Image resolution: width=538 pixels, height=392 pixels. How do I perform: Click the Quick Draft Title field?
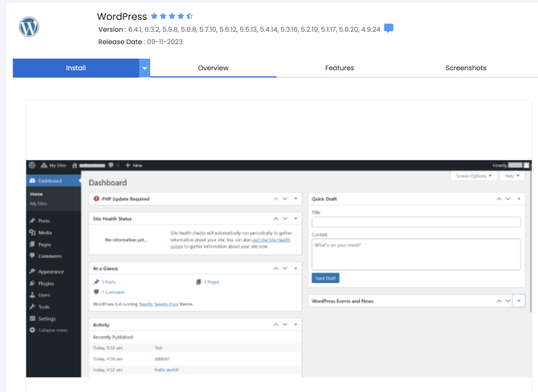(x=415, y=222)
